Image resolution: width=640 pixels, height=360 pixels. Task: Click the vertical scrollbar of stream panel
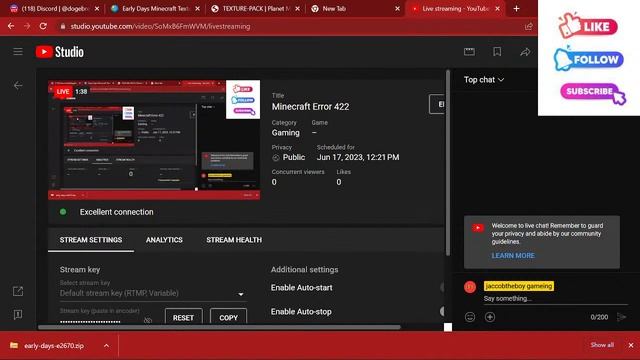(448, 163)
